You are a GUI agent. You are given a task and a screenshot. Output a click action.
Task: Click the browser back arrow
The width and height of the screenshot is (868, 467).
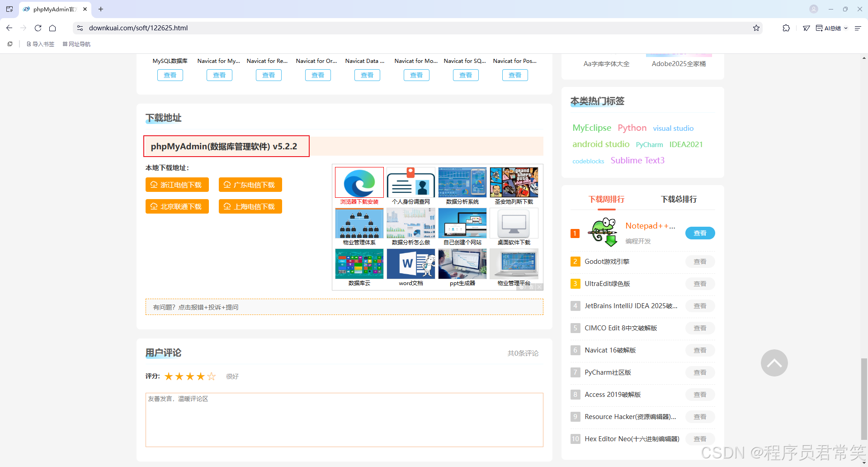point(9,28)
